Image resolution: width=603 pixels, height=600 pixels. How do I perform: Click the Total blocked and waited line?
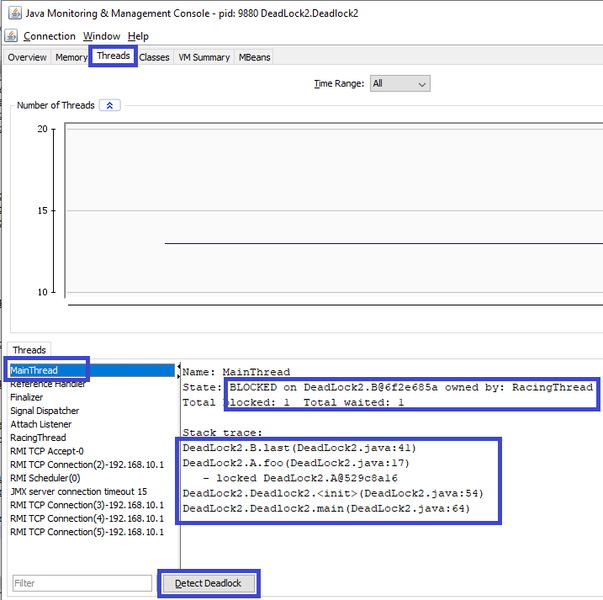293,403
